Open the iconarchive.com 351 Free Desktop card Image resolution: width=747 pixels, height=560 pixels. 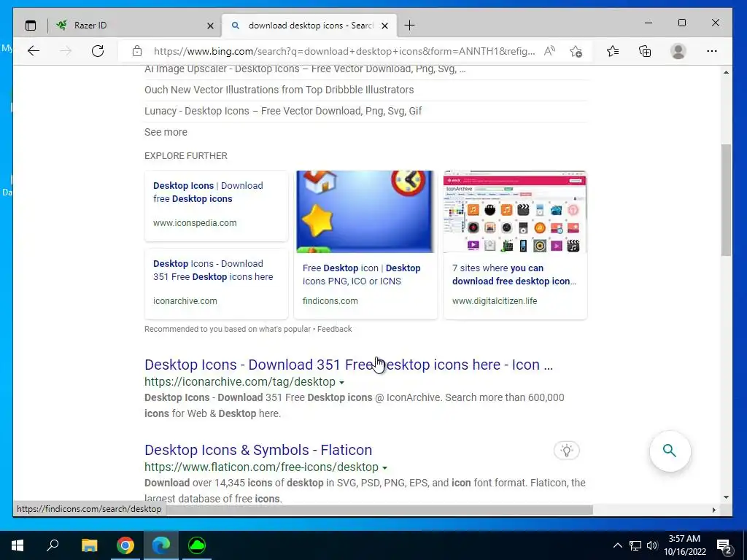tap(216, 284)
